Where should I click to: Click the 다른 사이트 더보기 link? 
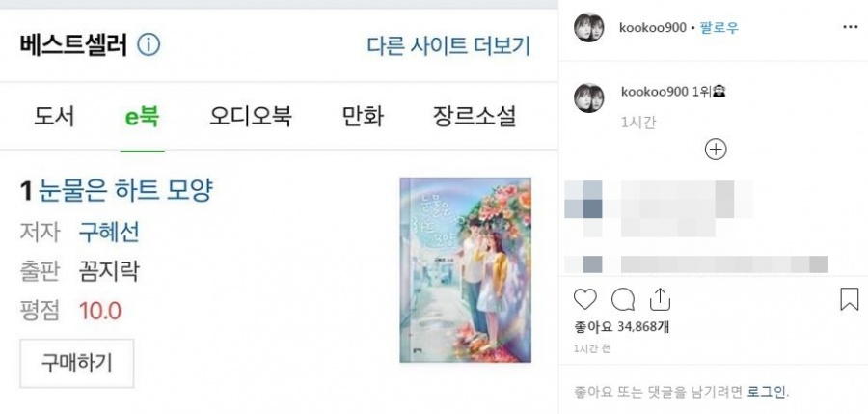(448, 46)
